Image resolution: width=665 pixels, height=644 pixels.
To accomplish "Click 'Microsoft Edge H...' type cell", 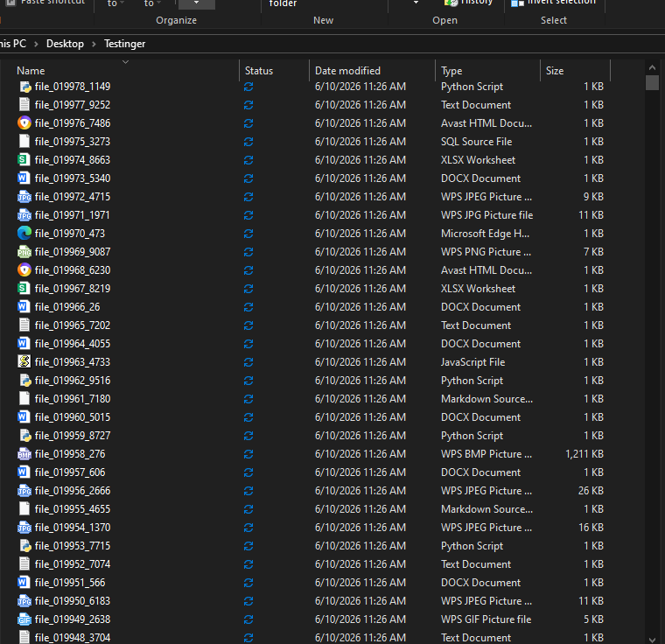I will click(485, 234).
